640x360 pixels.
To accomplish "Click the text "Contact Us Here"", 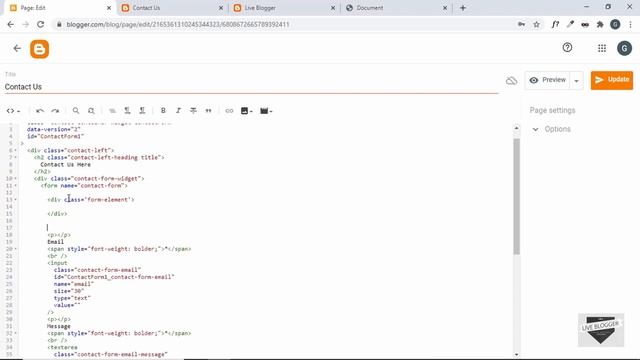I will pyautogui.click(x=65, y=164).
